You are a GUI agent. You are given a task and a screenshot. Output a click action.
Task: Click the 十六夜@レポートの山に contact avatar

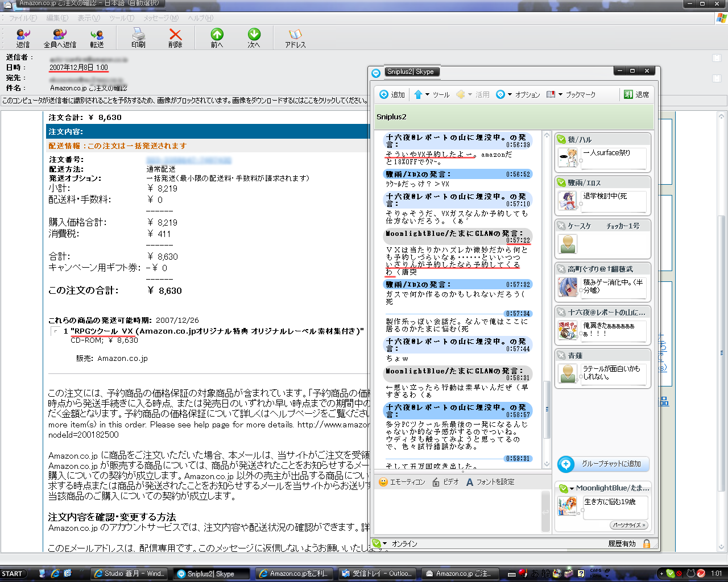(568, 330)
